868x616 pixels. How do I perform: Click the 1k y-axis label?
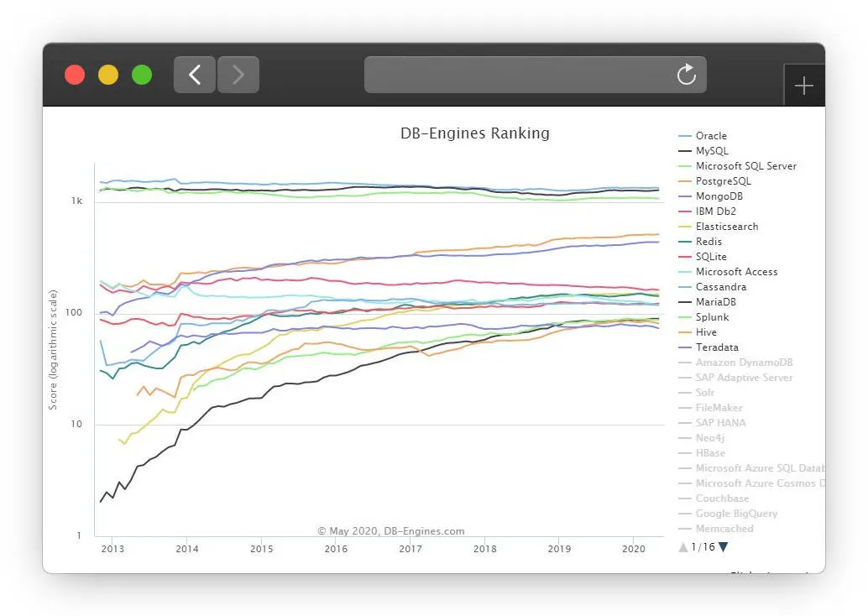[x=77, y=201]
